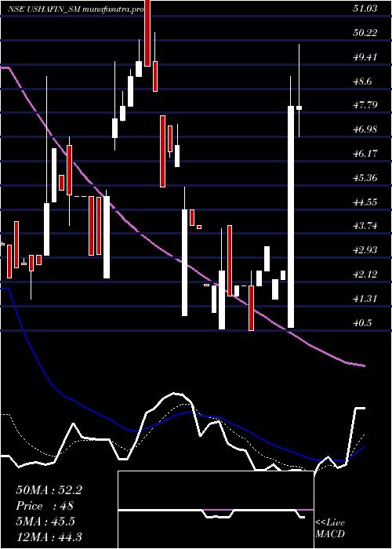Click the Price : 48 readout
Screen dimensions: 392x549
point(45,506)
